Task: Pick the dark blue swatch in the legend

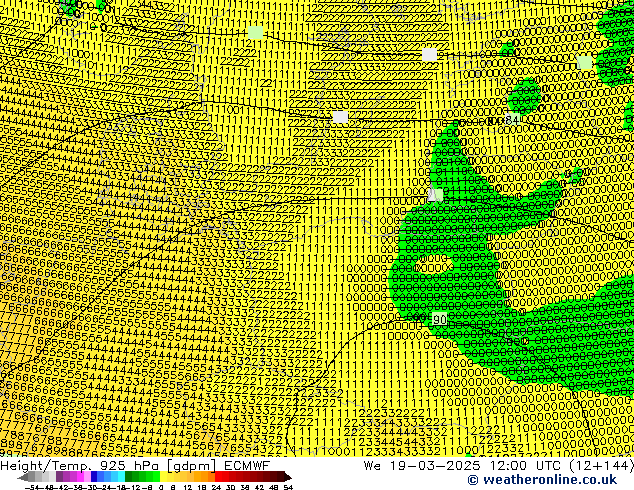Action: (94, 477)
